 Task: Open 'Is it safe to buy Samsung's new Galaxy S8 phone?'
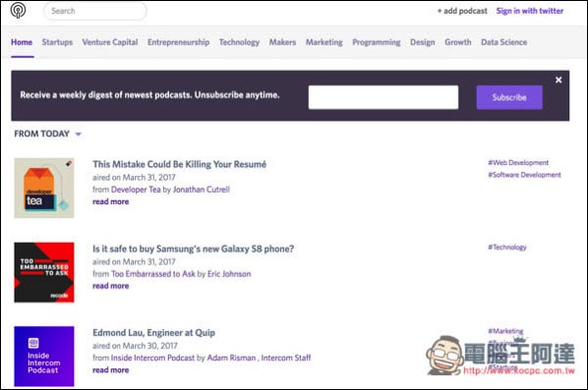tap(193, 249)
